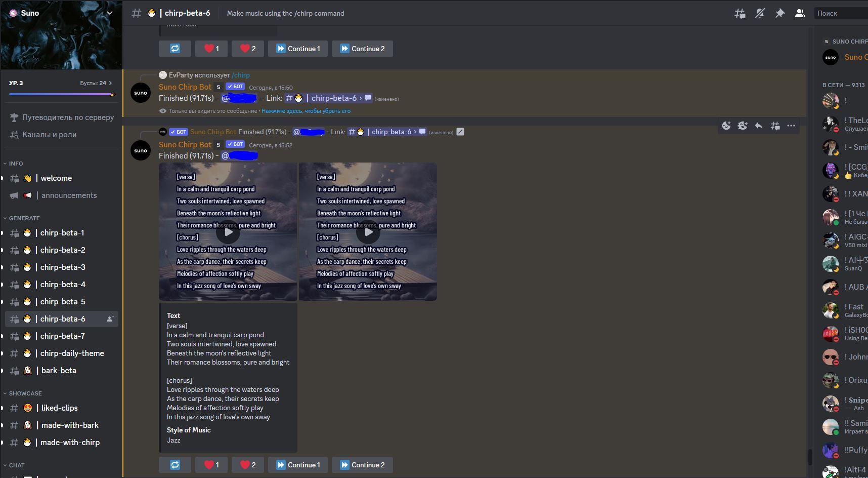Click top message's Continue 2 button

[x=362, y=49]
